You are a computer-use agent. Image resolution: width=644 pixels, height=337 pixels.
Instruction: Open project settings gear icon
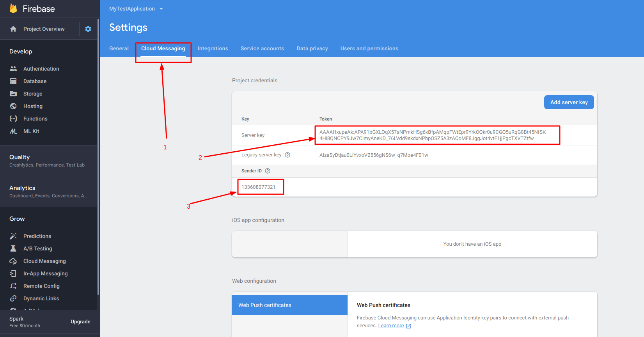pyautogui.click(x=88, y=29)
